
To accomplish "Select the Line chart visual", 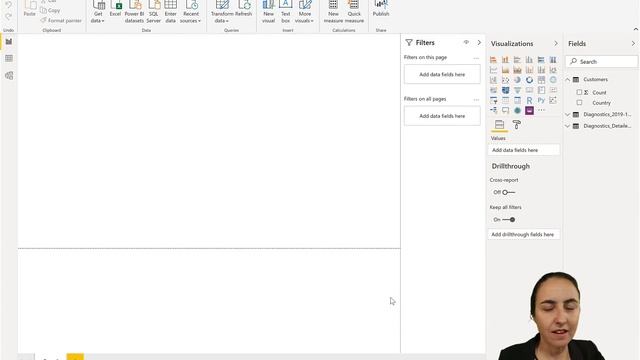I will pyautogui.click(x=493, y=70).
